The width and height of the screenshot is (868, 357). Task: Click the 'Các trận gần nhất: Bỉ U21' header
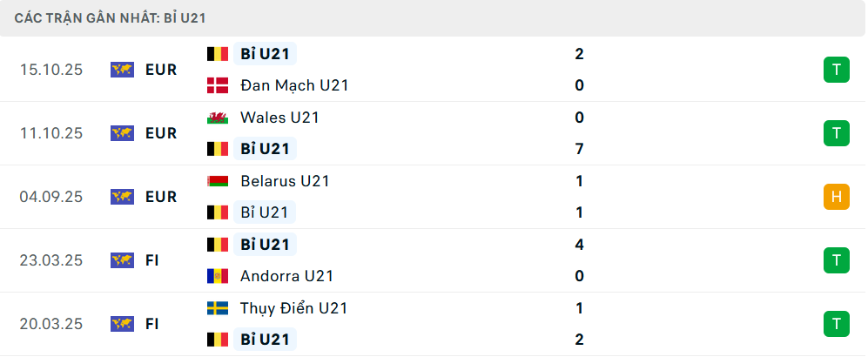pyautogui.click(x=111, y=17)
